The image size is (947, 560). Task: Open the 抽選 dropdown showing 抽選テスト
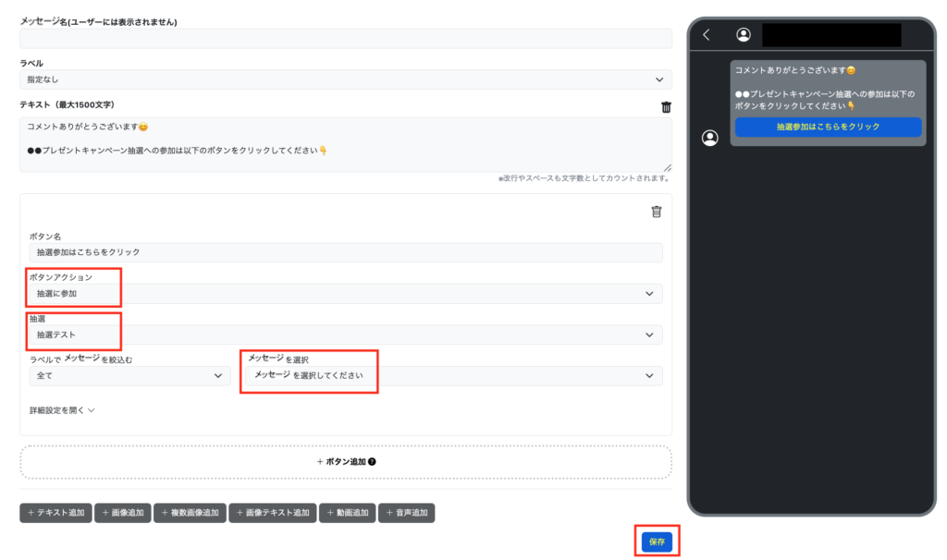(x=345, y=335)
